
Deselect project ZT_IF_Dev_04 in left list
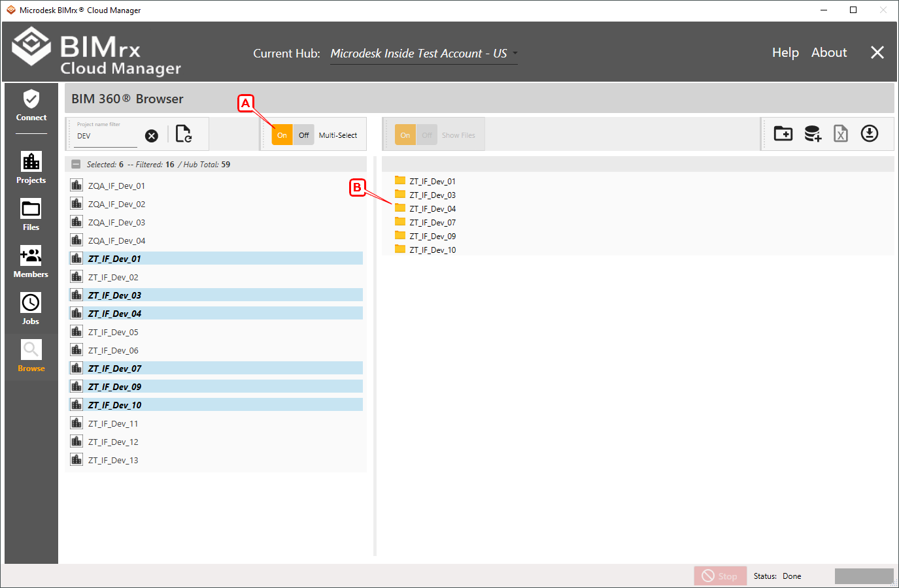pos(216,314)
